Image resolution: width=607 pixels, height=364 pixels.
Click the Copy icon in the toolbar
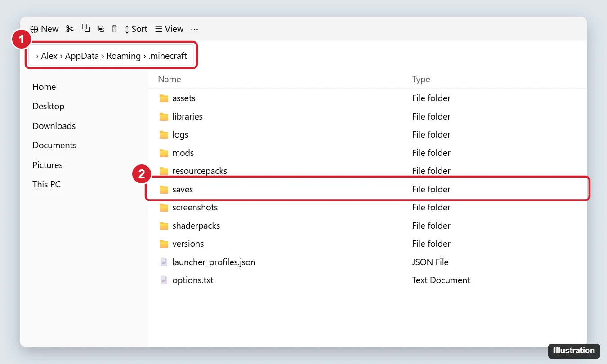coord(86,28)
